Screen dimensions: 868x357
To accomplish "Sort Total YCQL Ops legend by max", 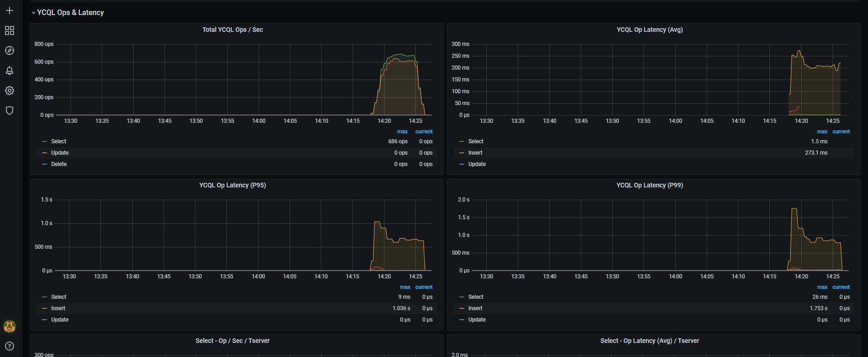I will click(402, 131).
